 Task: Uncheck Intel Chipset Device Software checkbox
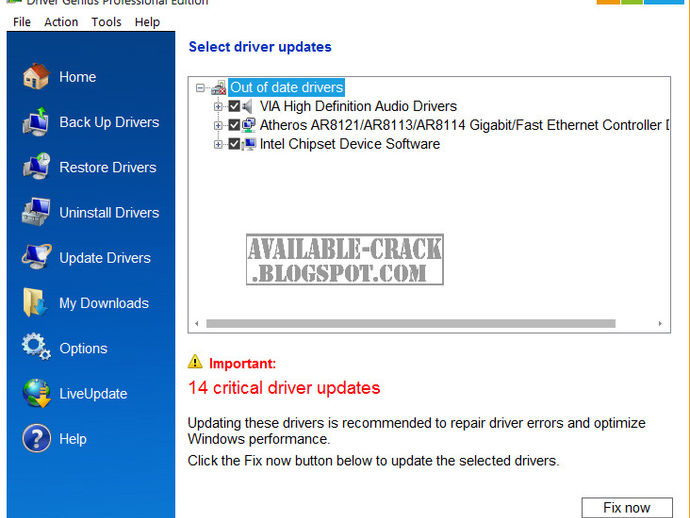(x=234, y=144)
